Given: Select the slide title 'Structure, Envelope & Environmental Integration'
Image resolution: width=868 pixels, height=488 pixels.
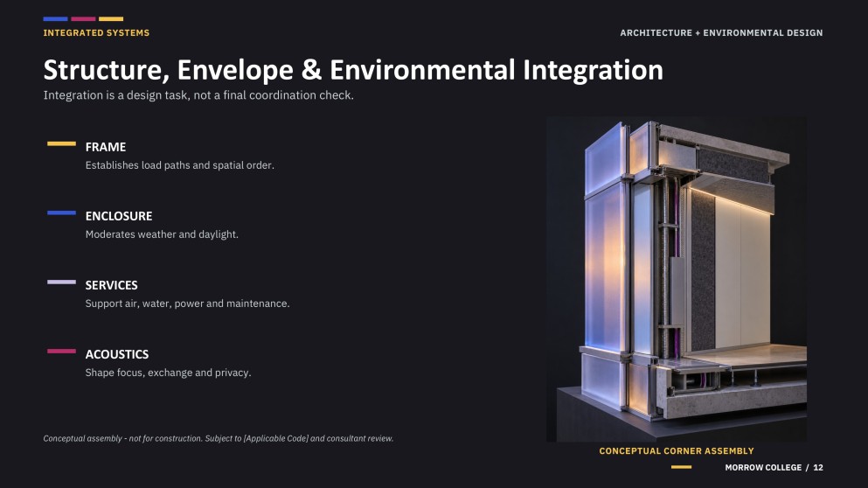Looking at the screenshot, I should point(353,70).
